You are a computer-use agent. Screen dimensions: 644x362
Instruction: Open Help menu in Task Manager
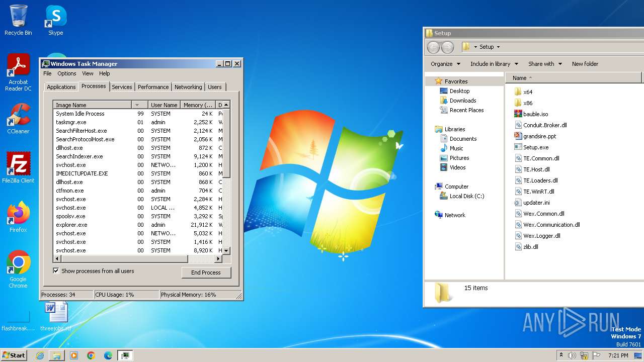click(104, 73)
